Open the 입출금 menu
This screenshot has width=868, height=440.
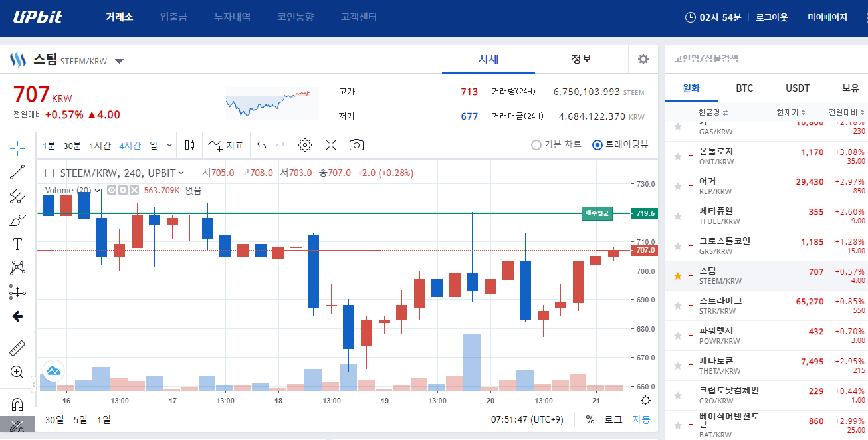(x=173, y=17)
